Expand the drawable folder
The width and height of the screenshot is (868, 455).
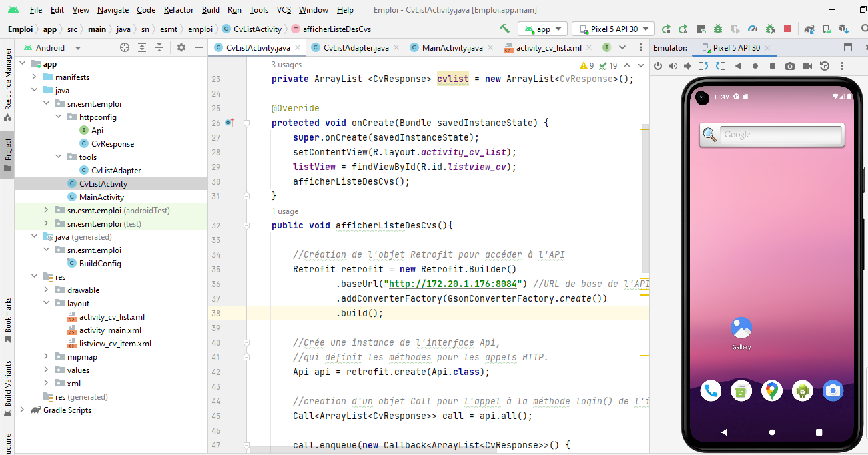point(47,290)
